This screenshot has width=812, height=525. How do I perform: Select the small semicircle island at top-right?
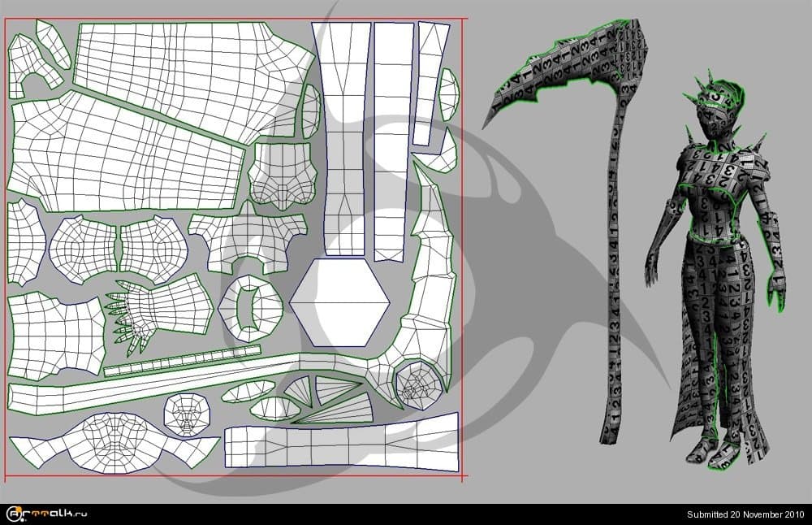point(448,94)
